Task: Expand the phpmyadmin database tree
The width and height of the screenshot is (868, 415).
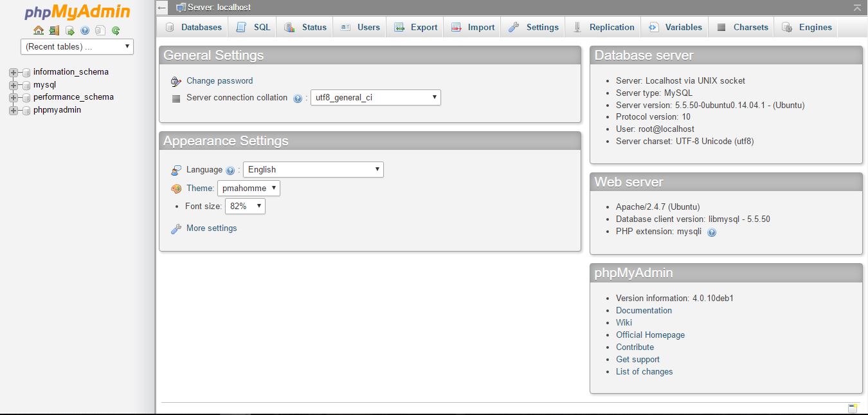Action: 13,110
